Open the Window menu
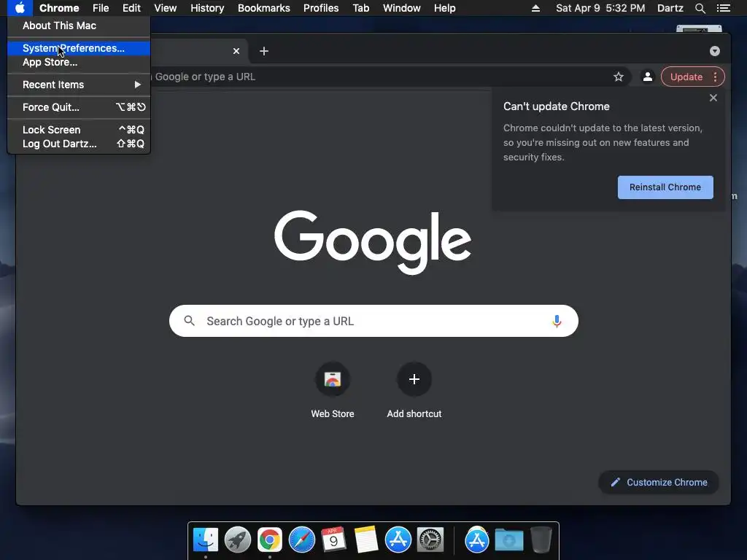Viewport: 747px width, 560px height. point(402,8)
